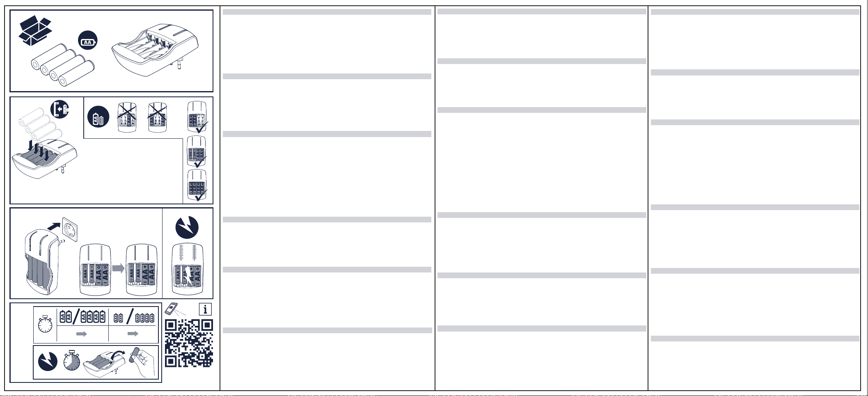Select the AAA batteries group in time table
The width and height of the screenshot is (868, 396).
pos(134,317)
